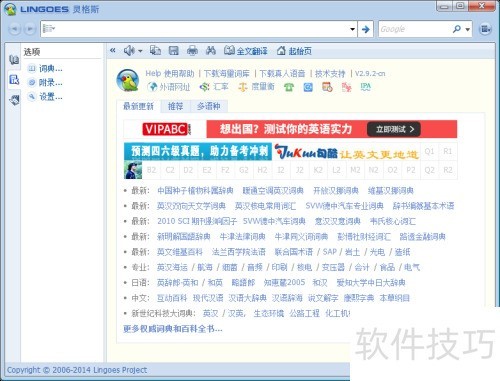Click the Lingoes parrot icon in the title bar
Image resolution: width=500 pixels, height=381 pixels.
[10, 9]
